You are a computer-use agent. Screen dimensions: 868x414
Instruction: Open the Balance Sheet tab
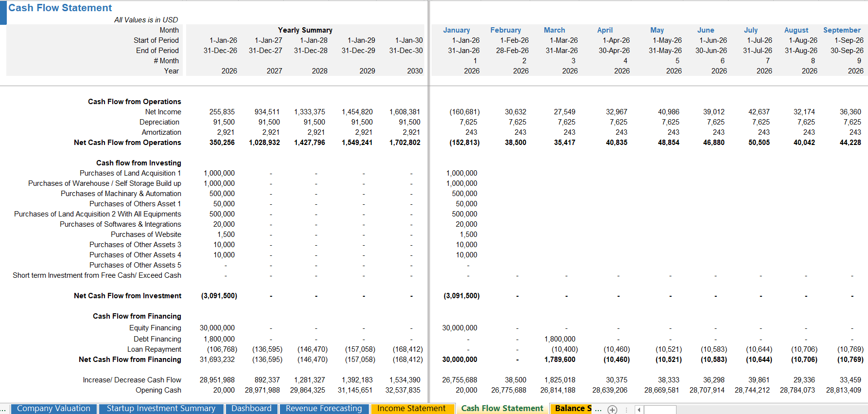click(573, 409)
